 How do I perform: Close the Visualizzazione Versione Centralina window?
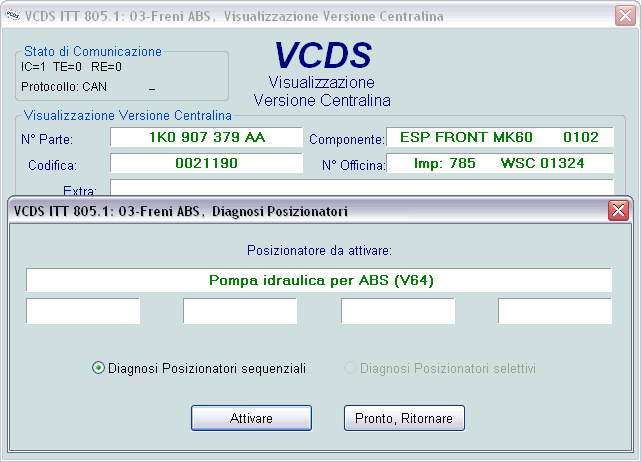point(625,16)
